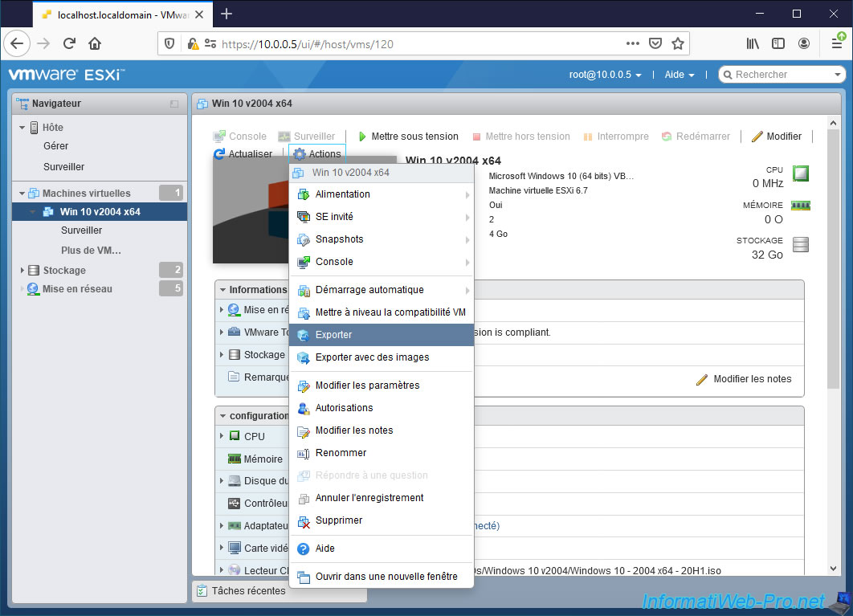Go to the browser home page icon

[x=95, y=43]
